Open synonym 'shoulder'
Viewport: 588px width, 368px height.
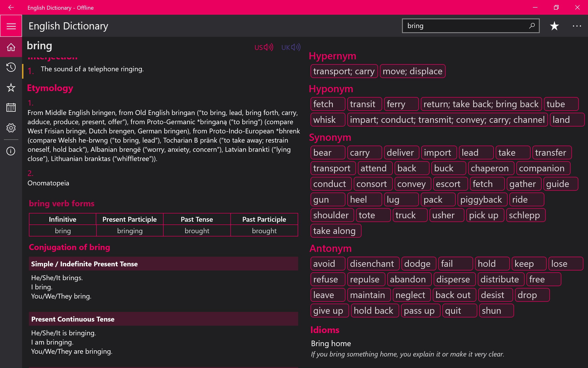click(332, 215)
